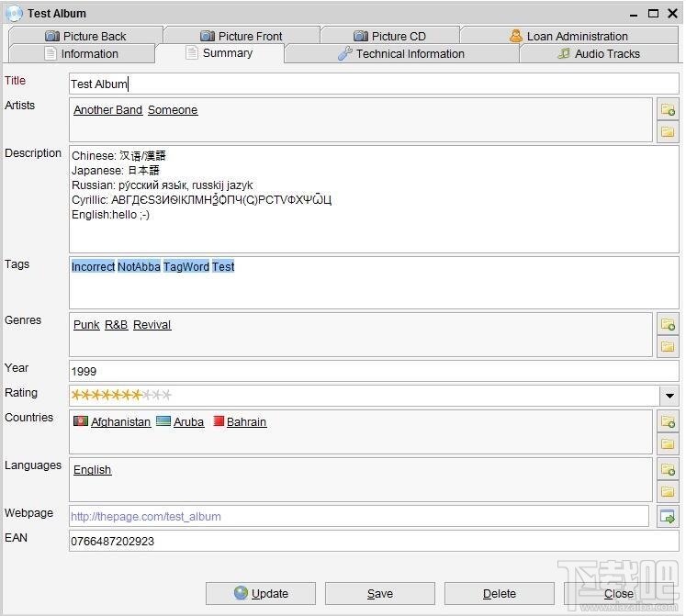
Task: Click the open-folder icon beside the Languages field
Action: pos(668,492)
